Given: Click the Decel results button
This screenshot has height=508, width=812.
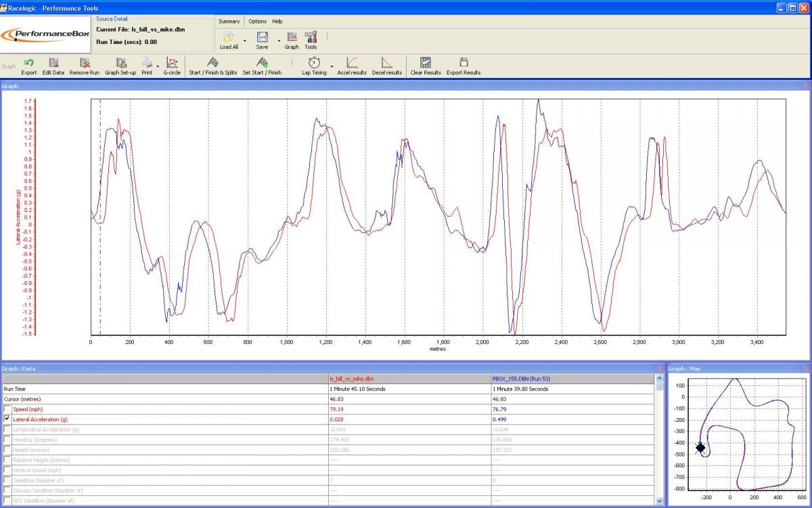Looking at the screenshot, I should (x=387, y=63).
